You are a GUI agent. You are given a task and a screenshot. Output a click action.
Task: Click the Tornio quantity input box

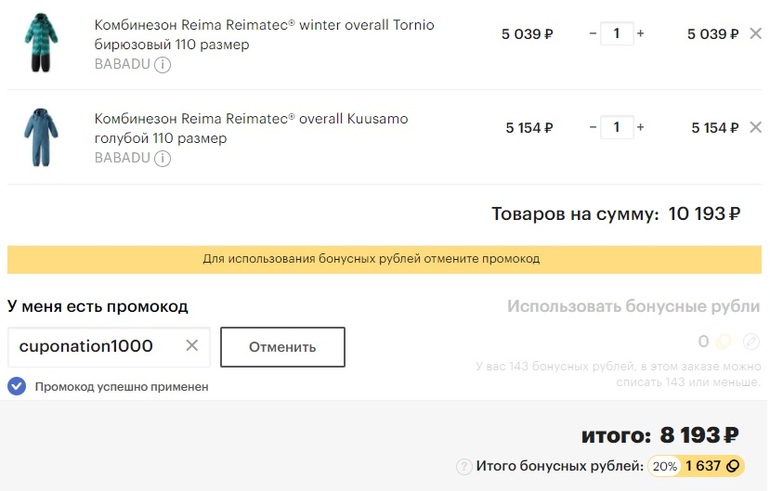point(617,33)
